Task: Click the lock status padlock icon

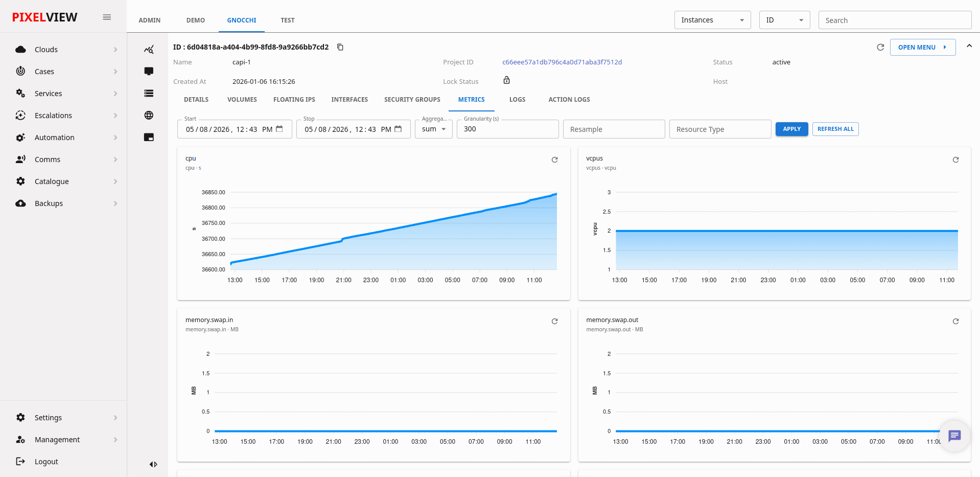Action: pos(506,80)
